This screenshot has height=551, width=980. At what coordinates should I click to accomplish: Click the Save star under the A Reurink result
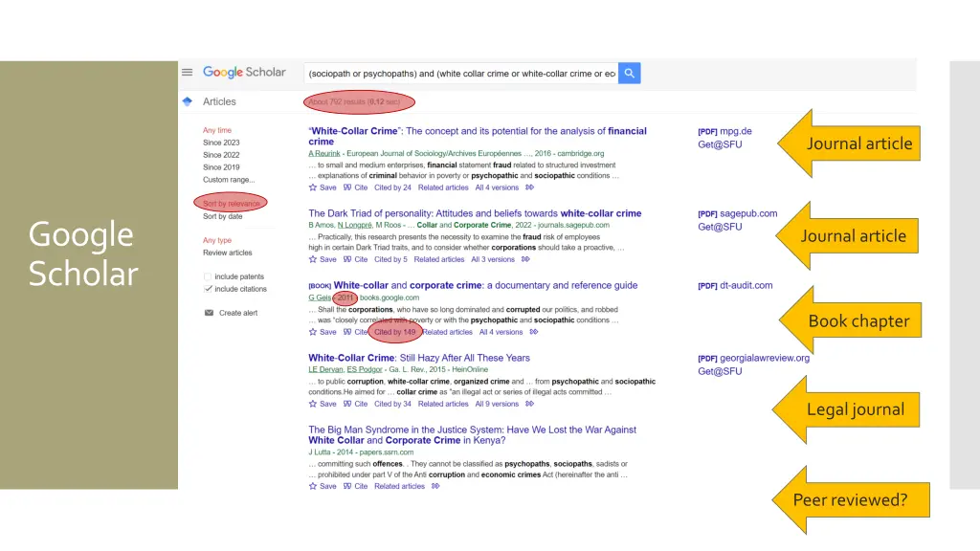tap(313, 187)
